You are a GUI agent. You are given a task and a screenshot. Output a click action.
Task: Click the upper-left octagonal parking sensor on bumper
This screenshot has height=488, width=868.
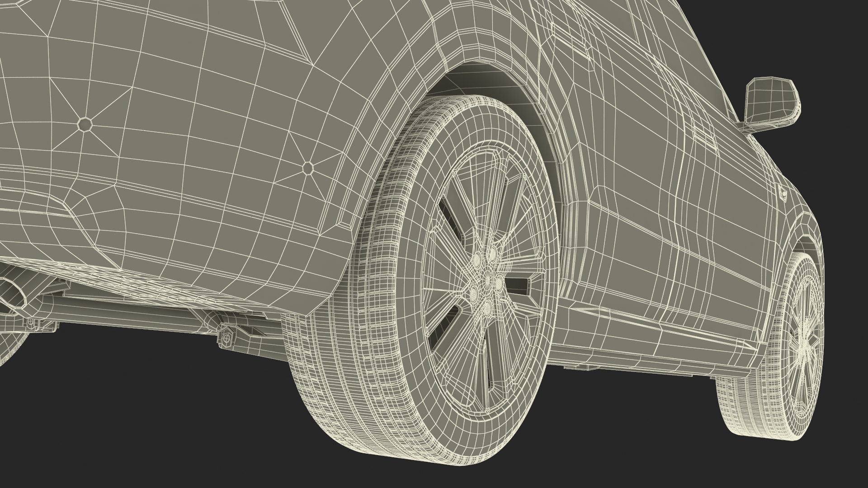tap(85, 124)
